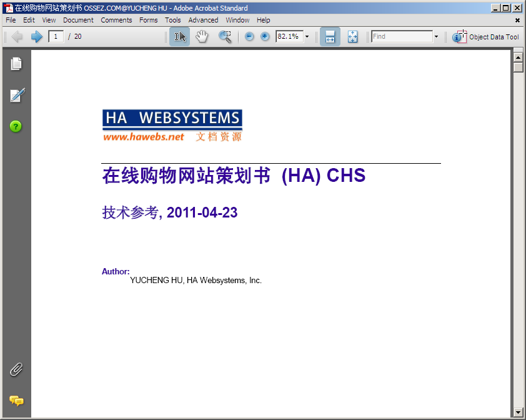The image size is (526, 420).
Task: Choose the Marquee Zoom tool
Action: click(x=225, y=37)
